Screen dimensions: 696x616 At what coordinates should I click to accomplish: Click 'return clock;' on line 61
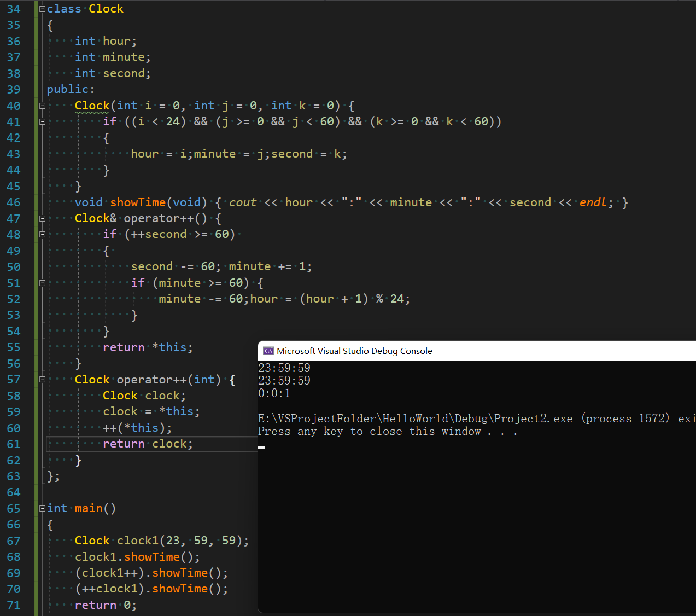coord(148,444)
